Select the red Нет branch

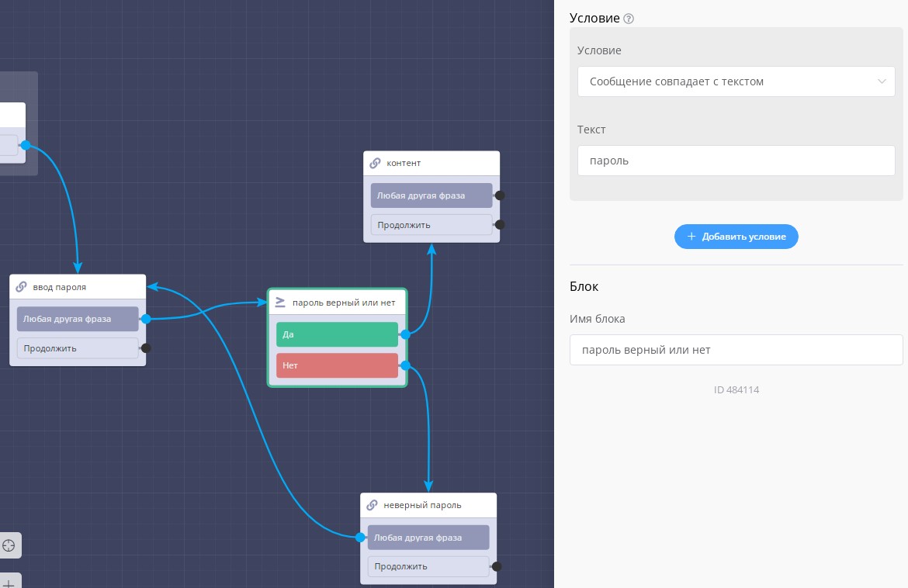pyautogui.click(x=337, y=365)
